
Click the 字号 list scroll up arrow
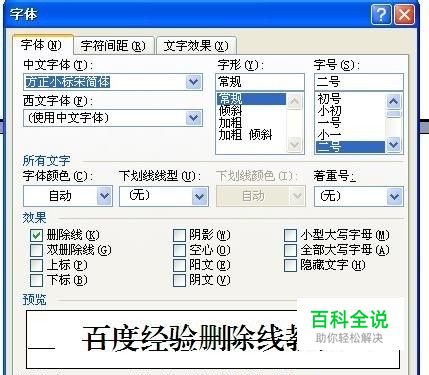click(394, 101)
